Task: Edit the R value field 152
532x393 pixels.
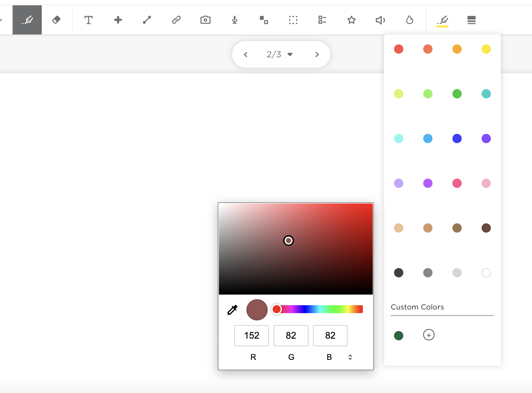Action: [251, 335]
